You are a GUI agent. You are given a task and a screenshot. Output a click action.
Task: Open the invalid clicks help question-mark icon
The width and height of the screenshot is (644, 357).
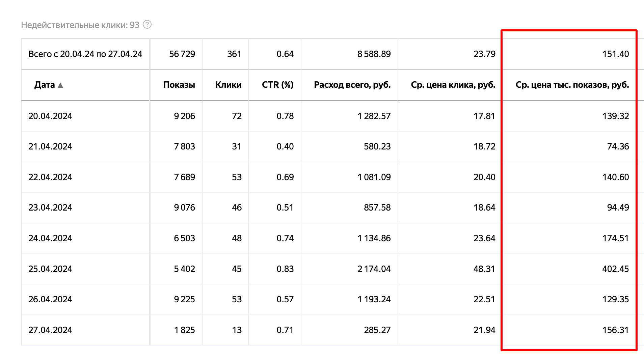[147, 25]
